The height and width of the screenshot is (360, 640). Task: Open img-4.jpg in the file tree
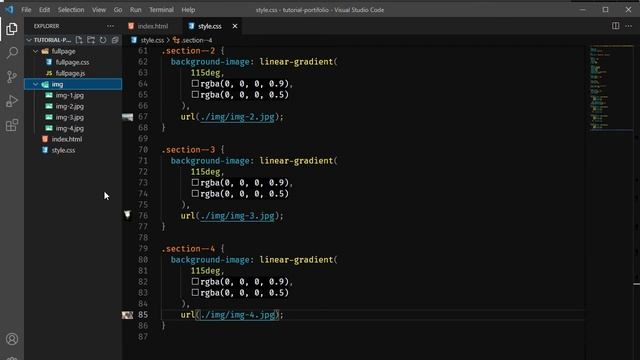(x=69, y=128)
